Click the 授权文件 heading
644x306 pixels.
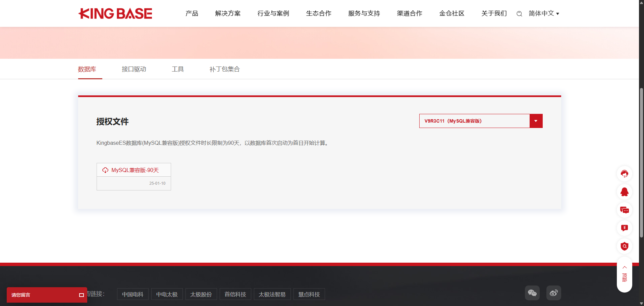point(112,122)
